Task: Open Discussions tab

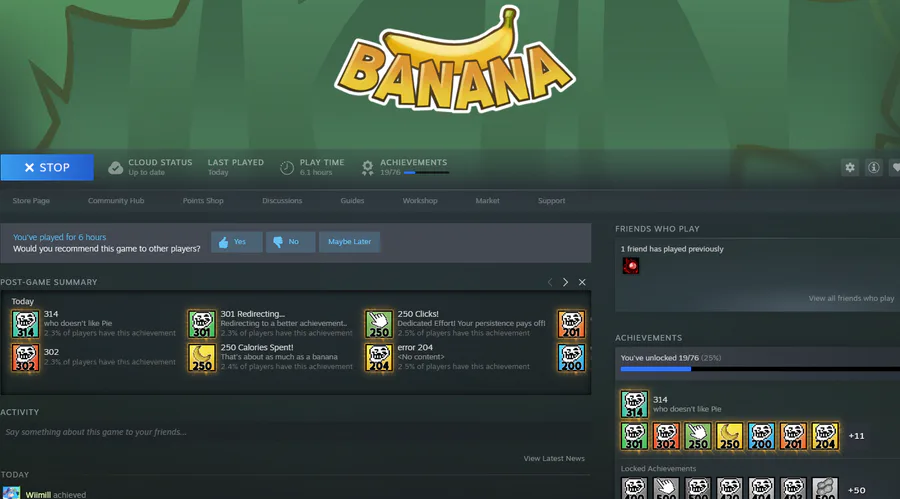Action: coord(282,200)
